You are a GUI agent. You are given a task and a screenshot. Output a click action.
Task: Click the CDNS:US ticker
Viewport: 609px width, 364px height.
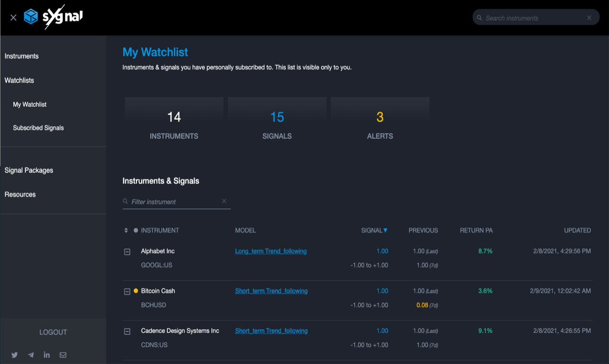pos(154,344)
